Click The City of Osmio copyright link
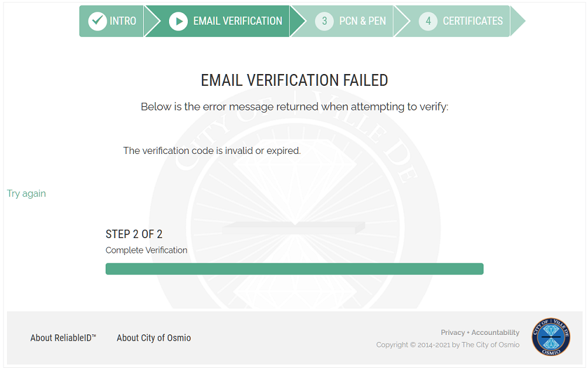The image size is (588, 369). click(x=491, y=345)
